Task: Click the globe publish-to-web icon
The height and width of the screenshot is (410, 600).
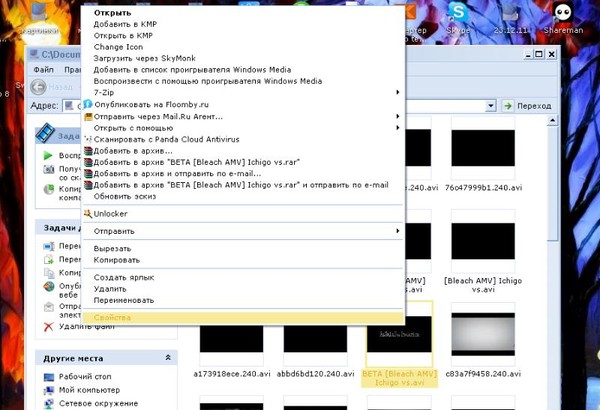Action: click(x=49, y=286)
